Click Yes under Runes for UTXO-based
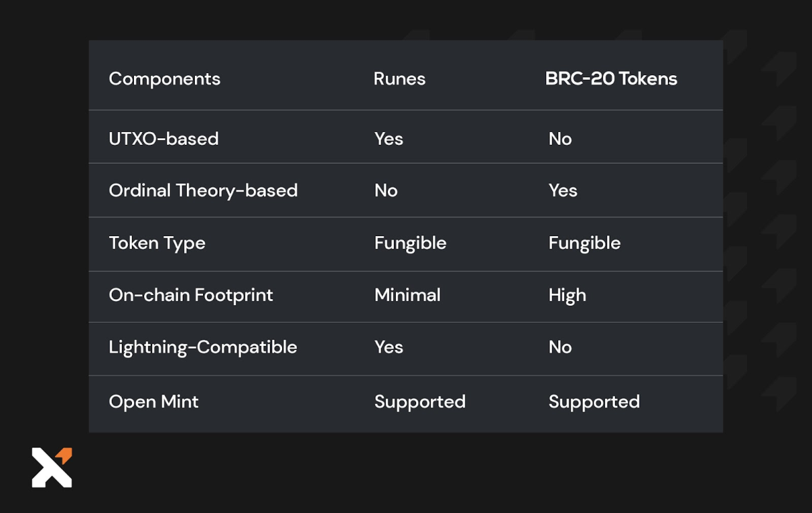 tap(388, 139)
